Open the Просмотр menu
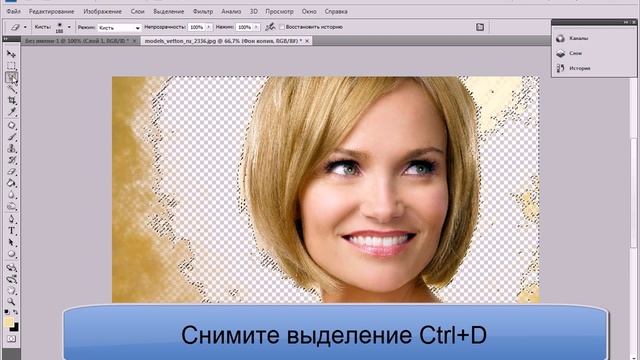 [x=279, y=11]
